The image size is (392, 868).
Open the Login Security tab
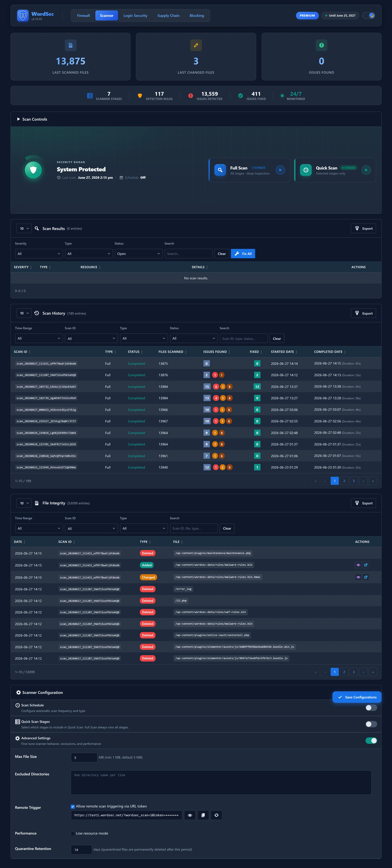tap(135, 16)
